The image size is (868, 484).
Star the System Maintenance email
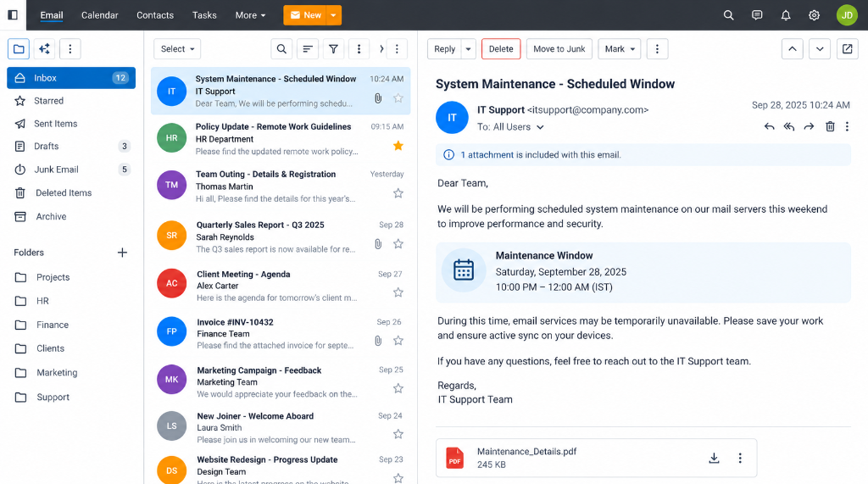(398, 98)
